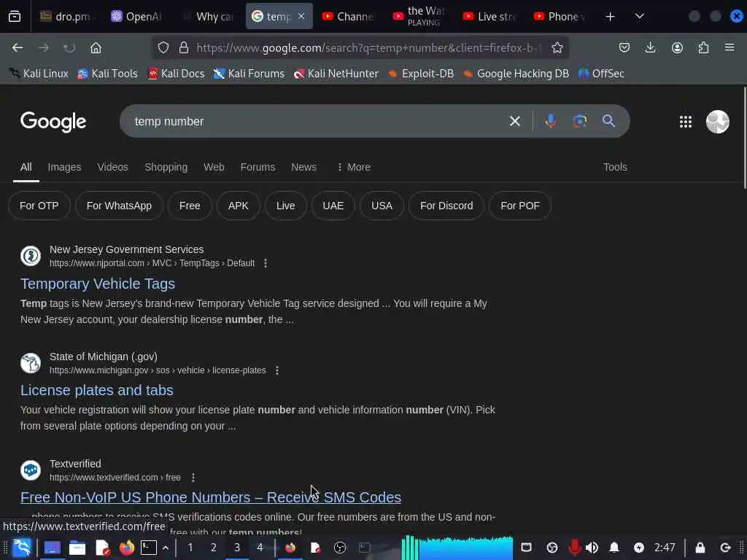
Task: Click the page vertical scrollbar
Action: (745, 138)
